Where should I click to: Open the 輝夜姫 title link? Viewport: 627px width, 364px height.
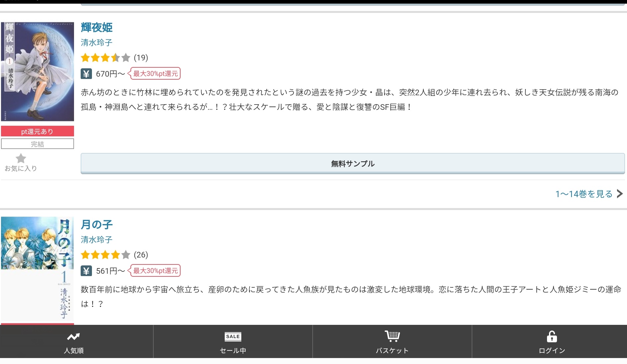(97, 28)
